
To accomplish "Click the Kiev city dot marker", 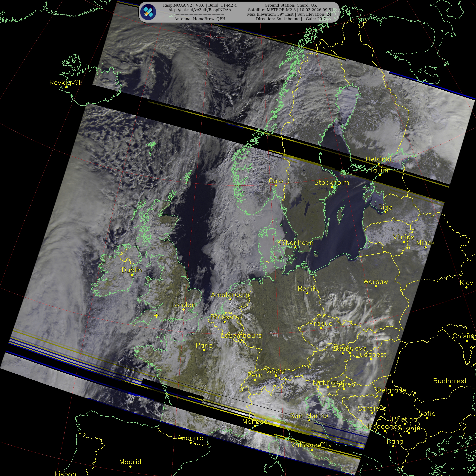I will click(466, 287).
